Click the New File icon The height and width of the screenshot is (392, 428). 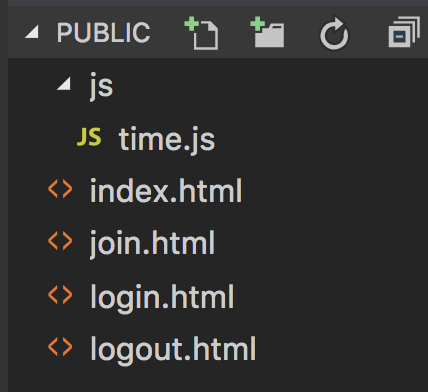point(201,33)
